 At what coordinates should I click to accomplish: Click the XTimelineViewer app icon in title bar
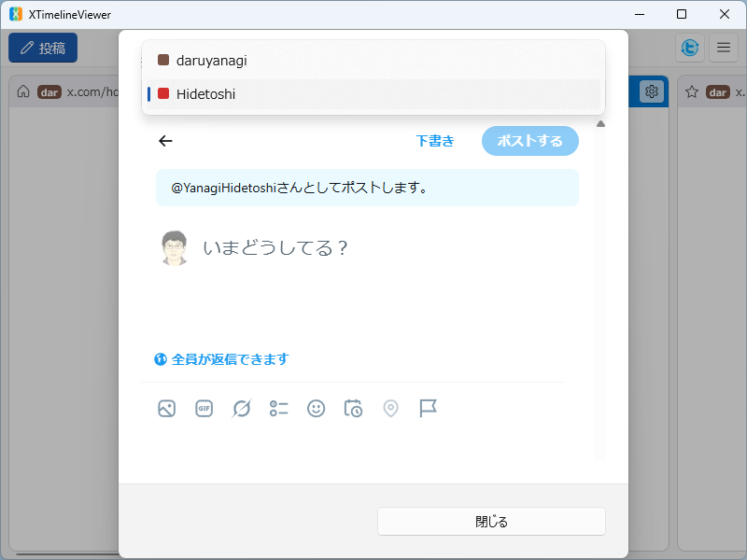click(16, 14)
